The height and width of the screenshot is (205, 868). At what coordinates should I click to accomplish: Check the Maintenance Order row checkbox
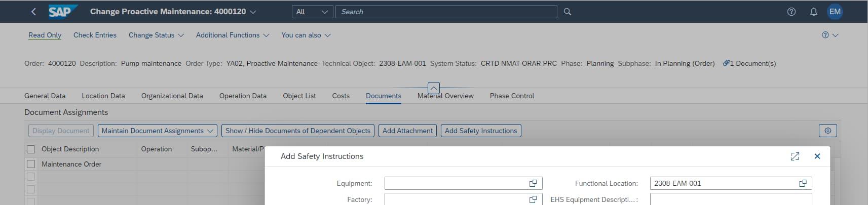coord(31,164)
